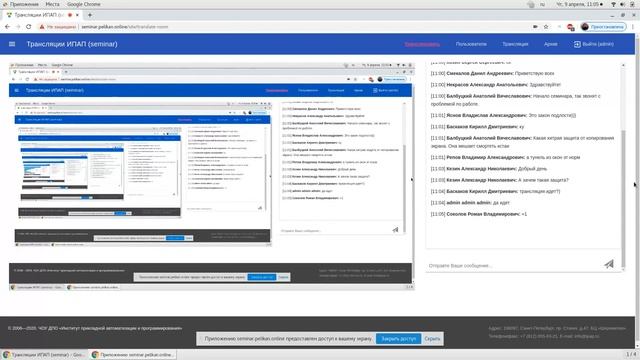
Task: Click the Chrome back arrow
Action: 7,27
